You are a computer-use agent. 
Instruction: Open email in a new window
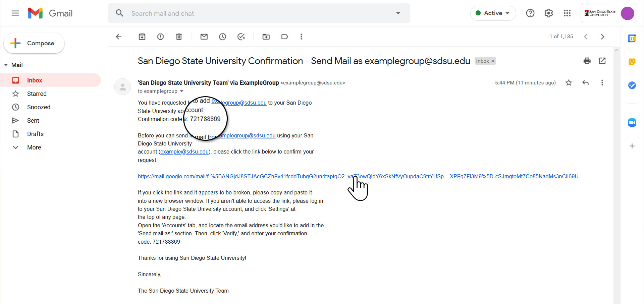point(602,61)
